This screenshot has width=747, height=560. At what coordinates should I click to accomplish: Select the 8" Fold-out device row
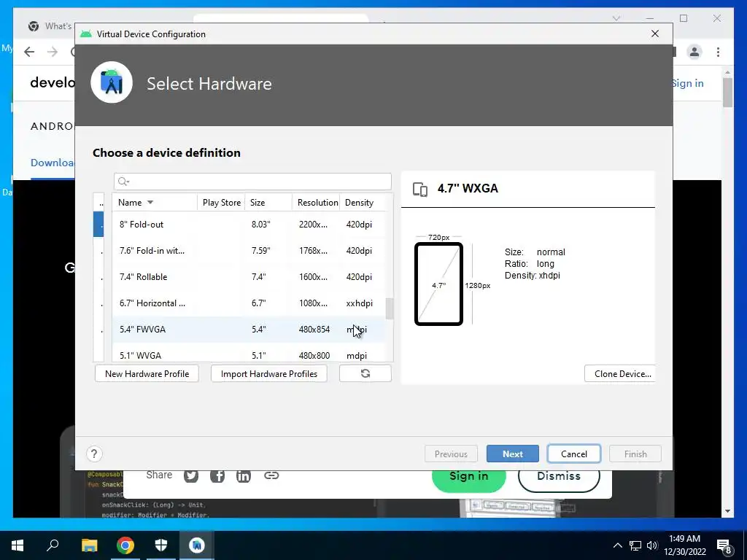click(x=249, y=225)
